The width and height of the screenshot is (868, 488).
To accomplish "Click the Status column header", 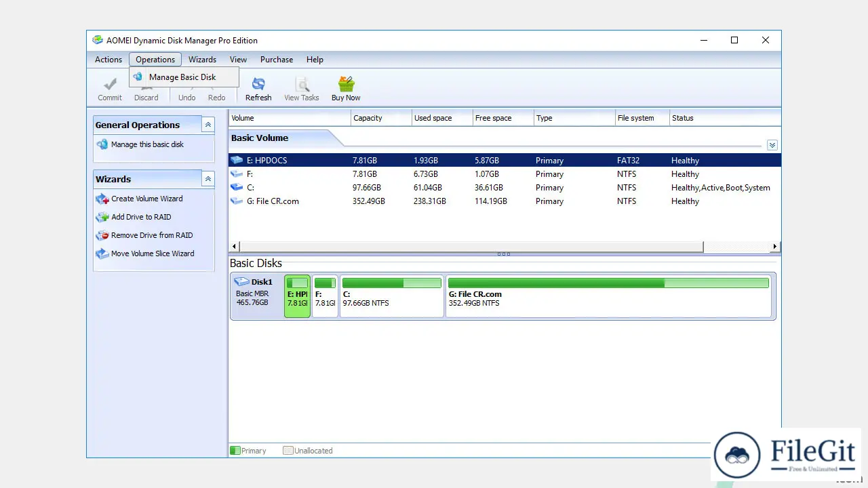I will click(725, 118).
